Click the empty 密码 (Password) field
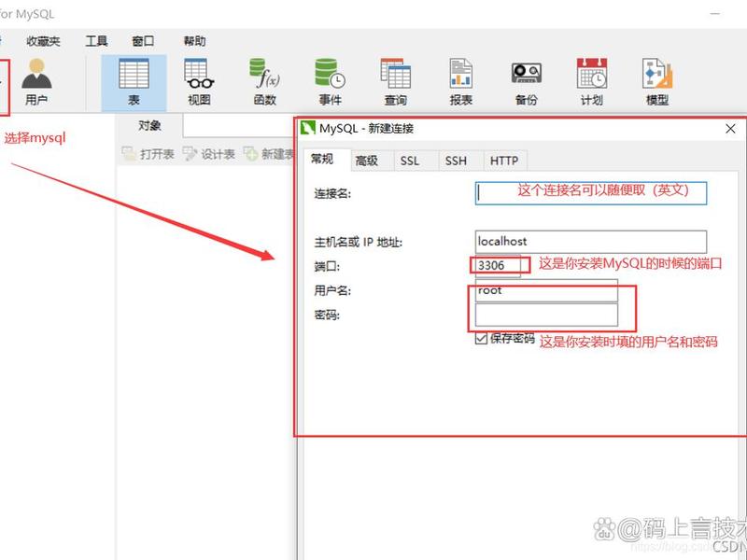Image resolution: width=747 pixels, height=560 pixels. 546,315
